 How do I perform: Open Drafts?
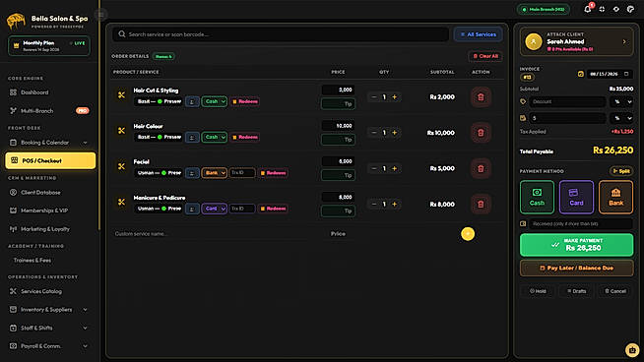tap(577, 291)
